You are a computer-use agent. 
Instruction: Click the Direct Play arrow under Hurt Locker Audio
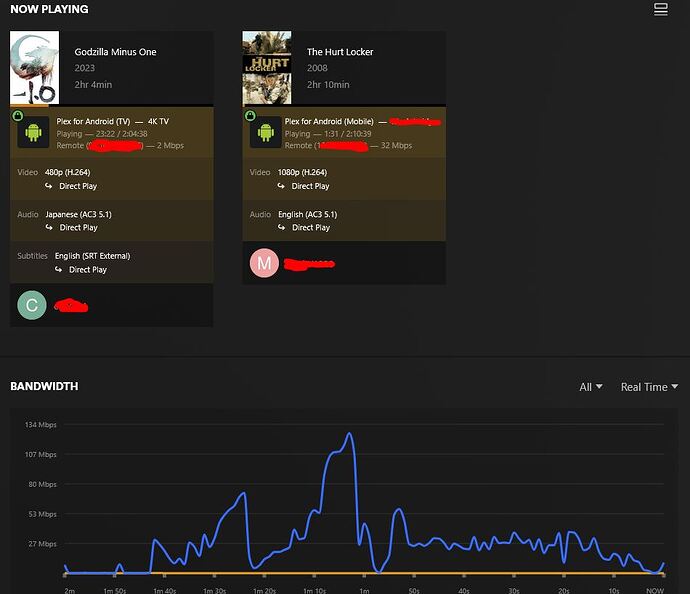281,227
